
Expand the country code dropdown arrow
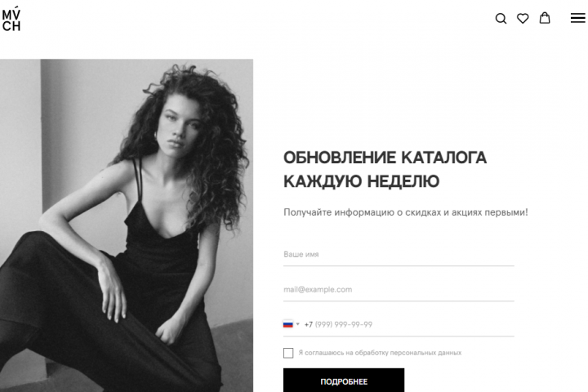298,323
